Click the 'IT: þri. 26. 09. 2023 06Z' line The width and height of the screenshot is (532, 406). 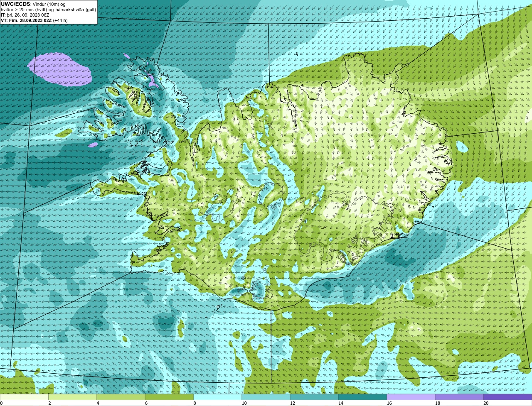tap(25, 15)
